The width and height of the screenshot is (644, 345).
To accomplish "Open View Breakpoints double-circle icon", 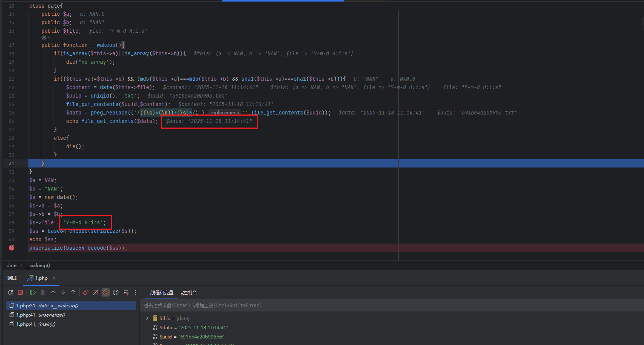I will (x=86, y=293).
